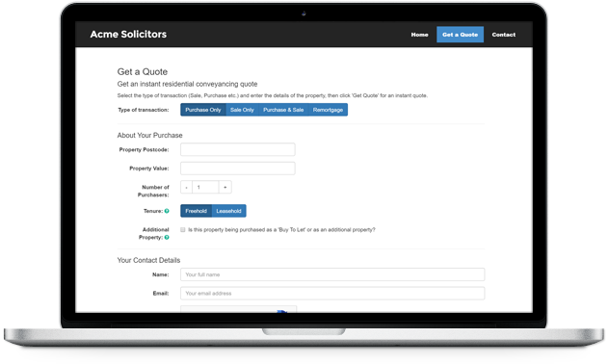The width and height of the screenshot is (609, 364).
Task: Open the Get a Quote page
Action: (x=460, y=35)
